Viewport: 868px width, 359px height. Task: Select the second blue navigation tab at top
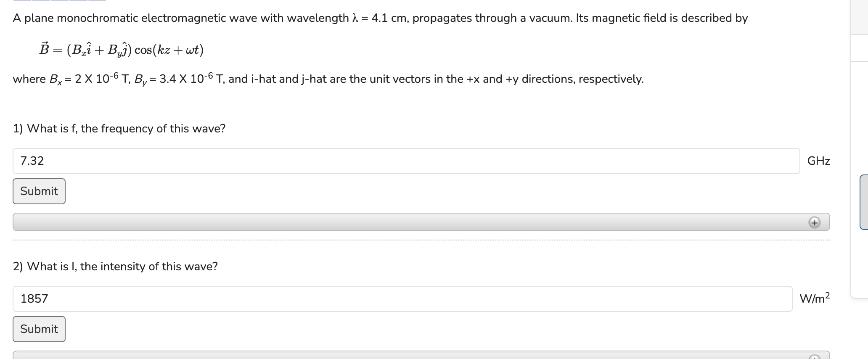pyautogui.click(x=41, y=1)
